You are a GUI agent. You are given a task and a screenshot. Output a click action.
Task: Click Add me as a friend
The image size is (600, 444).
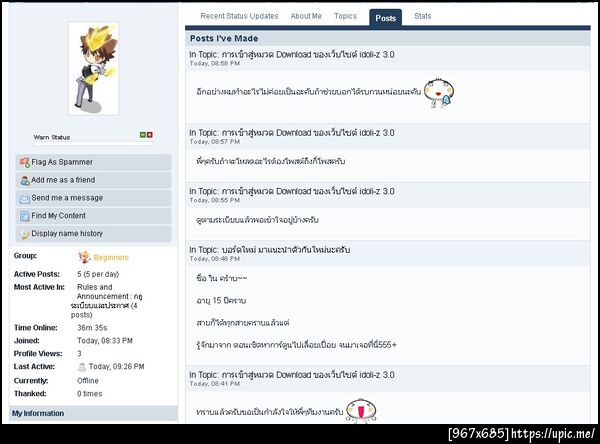tap(93, 180)
